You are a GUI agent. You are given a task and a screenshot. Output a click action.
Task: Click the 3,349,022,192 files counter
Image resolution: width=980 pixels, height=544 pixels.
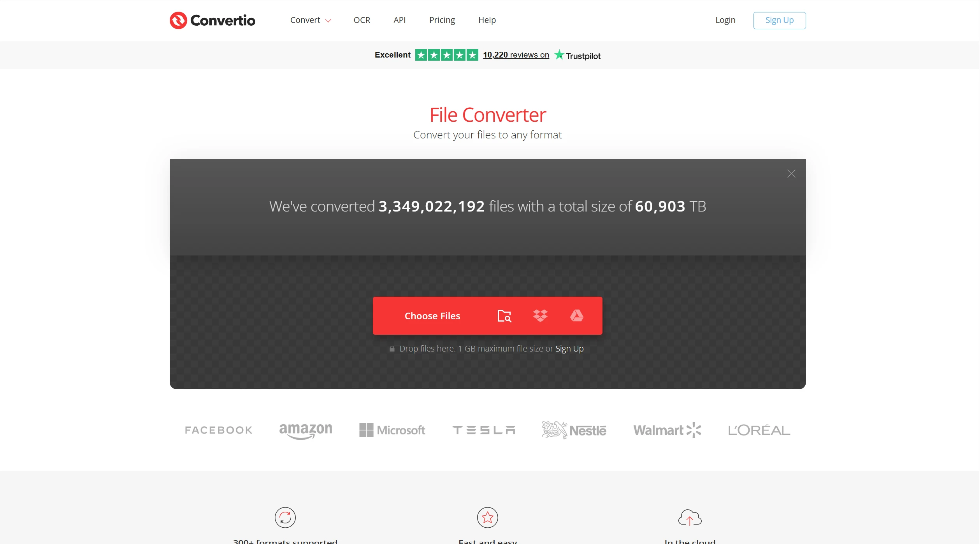[431, 206]
